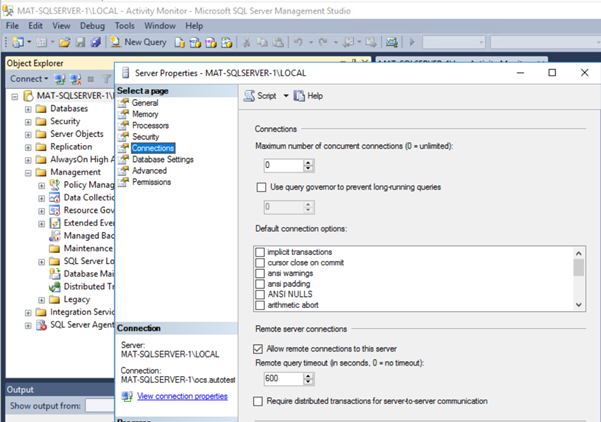Open the Tools menu
Viewport: 601px width, 422px height.
click(125, 25)
